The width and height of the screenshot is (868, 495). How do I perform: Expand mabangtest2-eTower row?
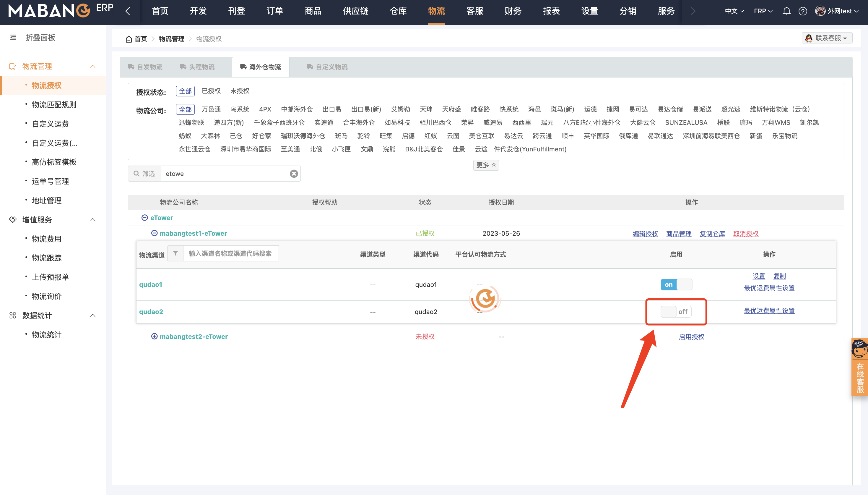tap(154, 336)
